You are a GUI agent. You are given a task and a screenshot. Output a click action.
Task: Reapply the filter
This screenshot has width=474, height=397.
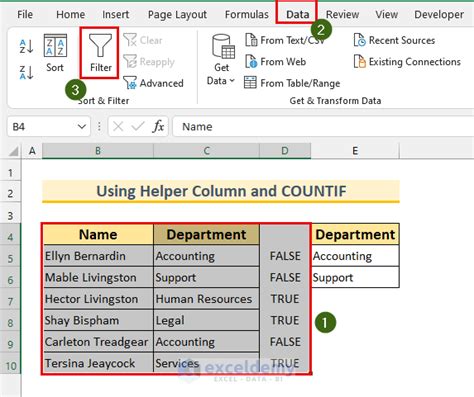click(x=149, y=62)
